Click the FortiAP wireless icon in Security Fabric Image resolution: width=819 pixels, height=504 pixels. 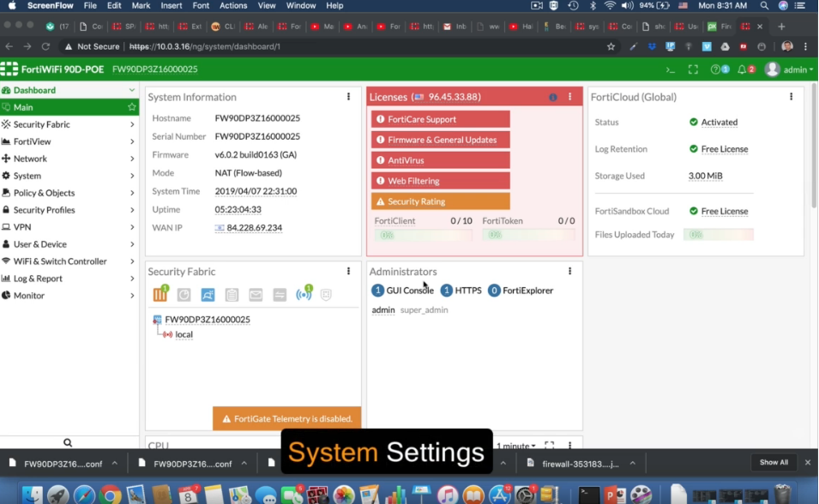(x=303, y=295)
